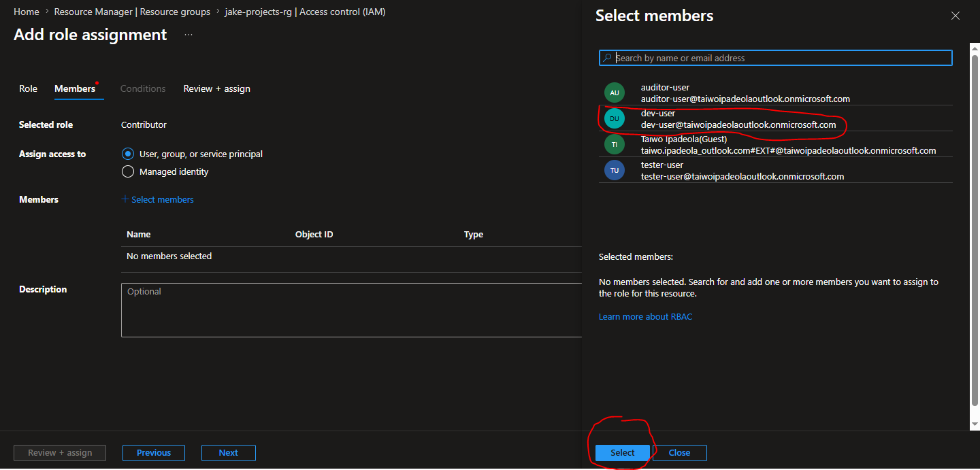Click the DU avatar for dev-user
This screenshot has width=980, height=470.
pos(615,118)
